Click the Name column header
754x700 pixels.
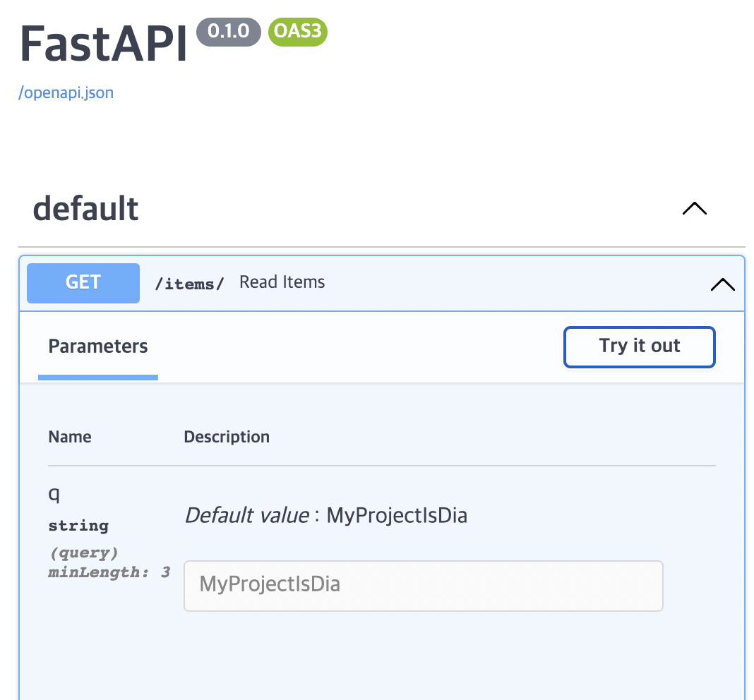(x=70, y=437)
